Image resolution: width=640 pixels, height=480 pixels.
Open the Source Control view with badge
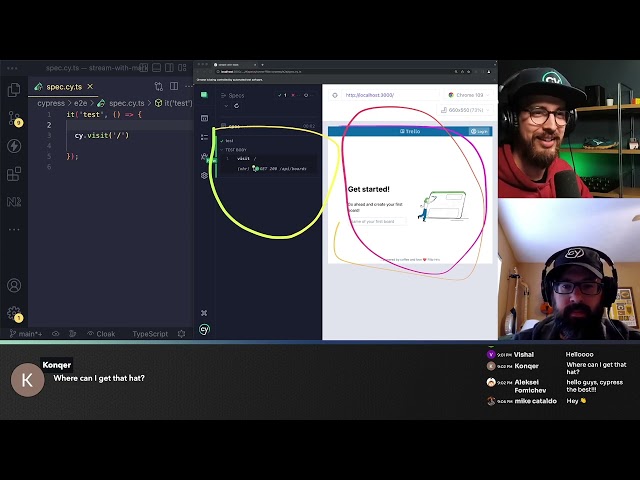tap(14, 118)
